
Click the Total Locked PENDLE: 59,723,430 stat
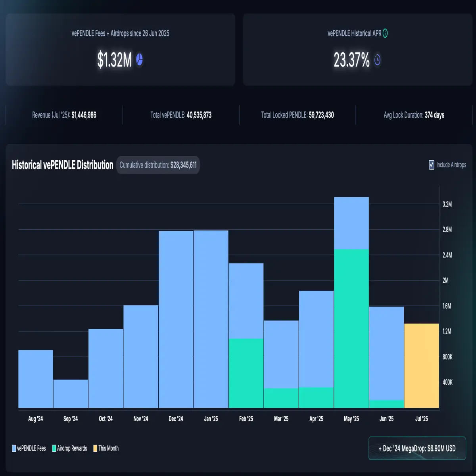point(297,115)
